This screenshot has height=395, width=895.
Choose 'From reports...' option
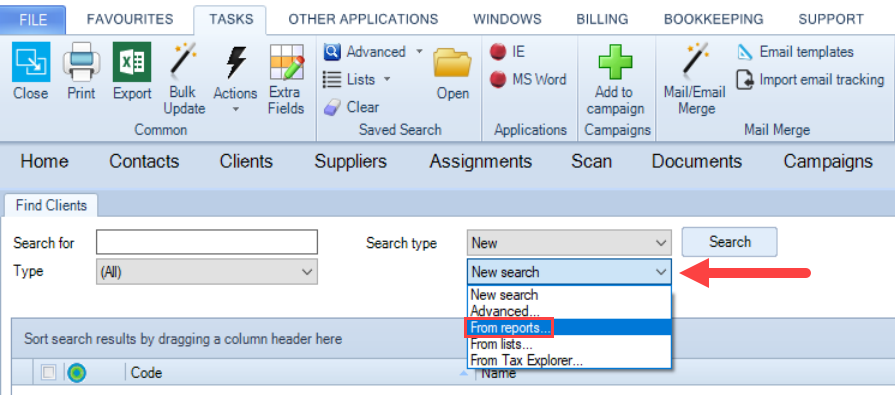[x=569, y=328]
